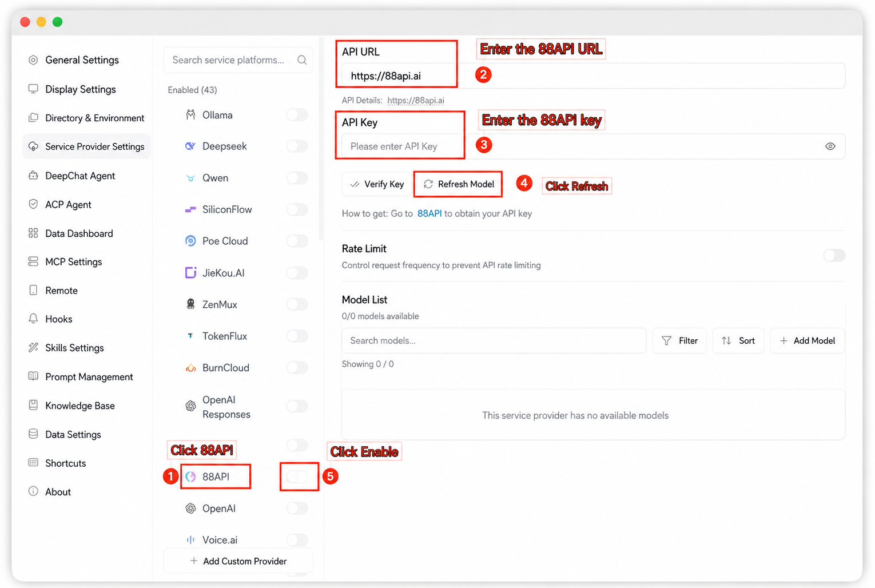Click the Display Settings monitor icon
Image resolution: width=875 pixels, height=588 pixels.
point(33,89)
